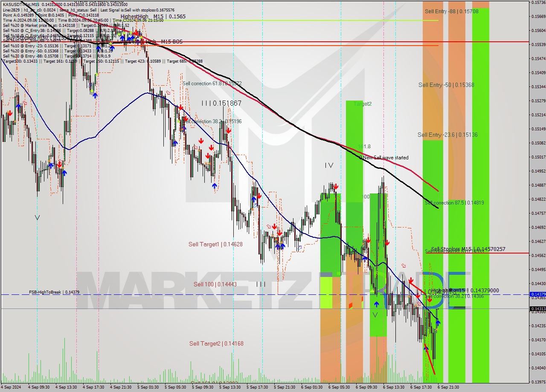Select the Point A:0.149289 info line

[51, 15]
